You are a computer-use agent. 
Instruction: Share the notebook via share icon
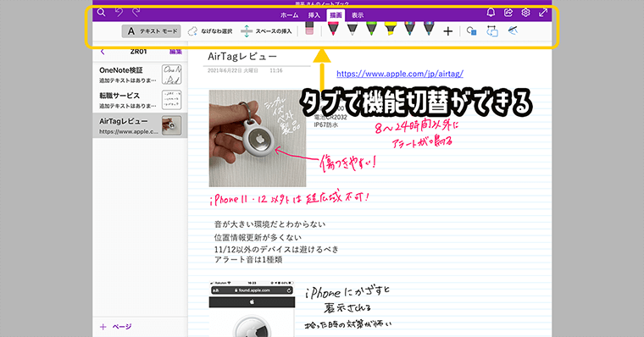(x=508, y=13)
